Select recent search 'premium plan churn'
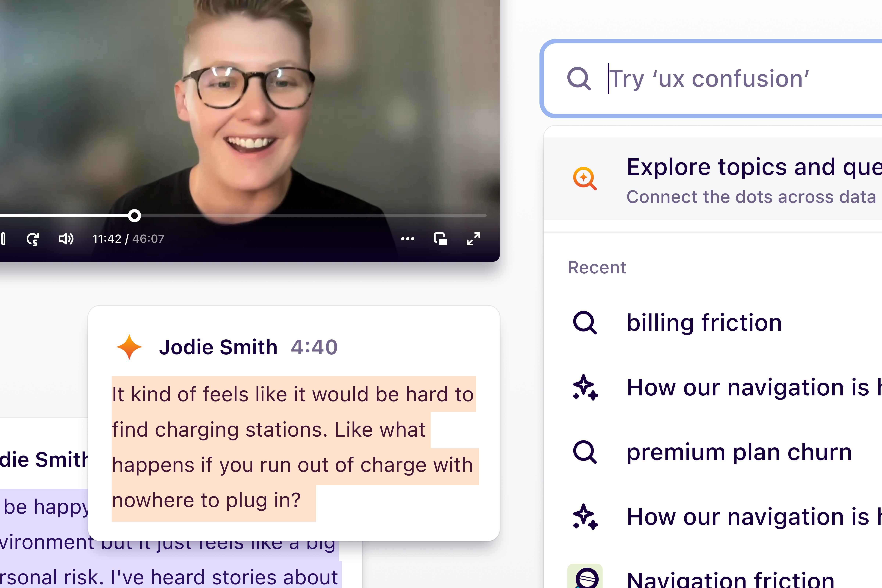 point(739,452)
